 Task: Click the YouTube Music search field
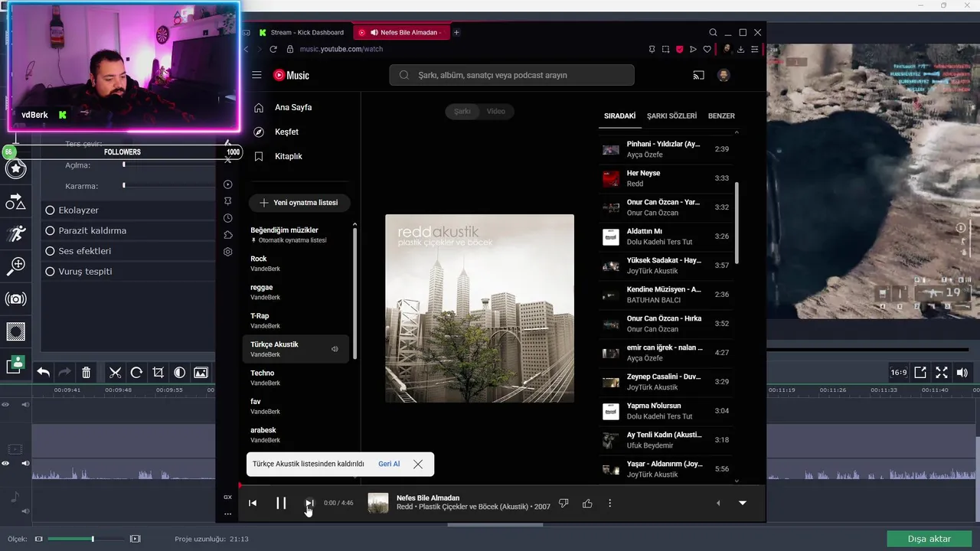[511, 75]
